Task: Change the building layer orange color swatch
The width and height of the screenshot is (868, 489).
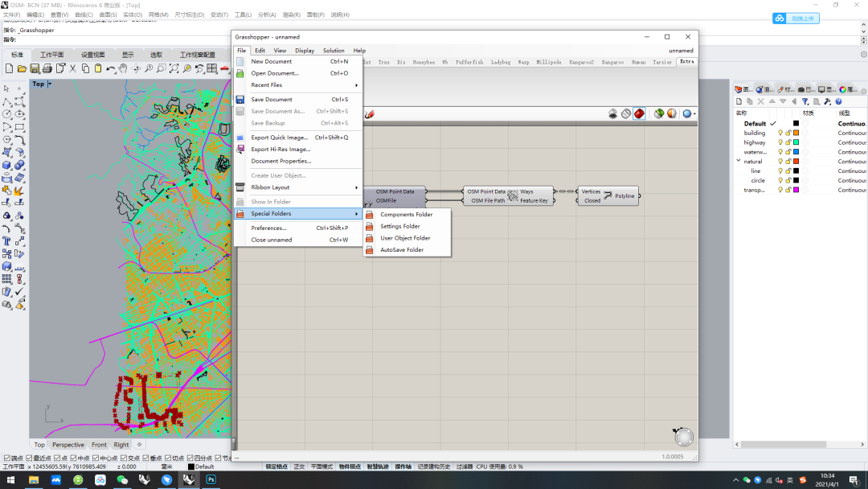Action: click(796, 133)
